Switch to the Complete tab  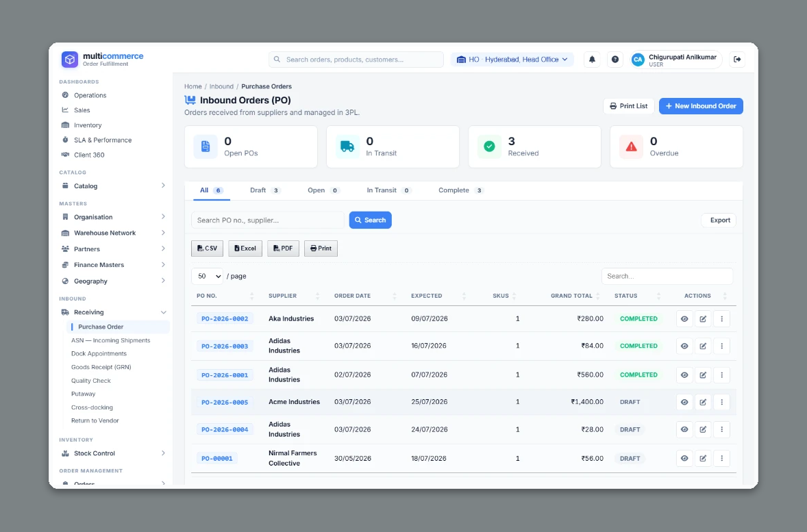460,190
